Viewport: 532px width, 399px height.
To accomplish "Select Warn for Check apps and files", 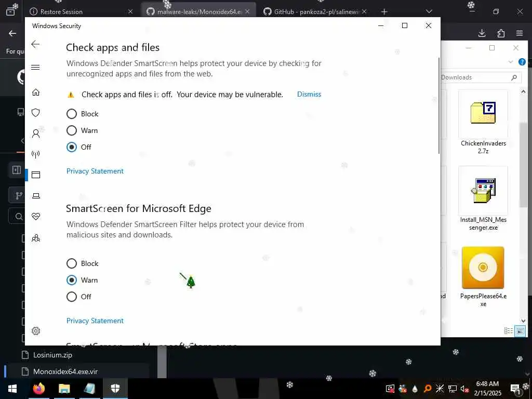I will [72, 130].
